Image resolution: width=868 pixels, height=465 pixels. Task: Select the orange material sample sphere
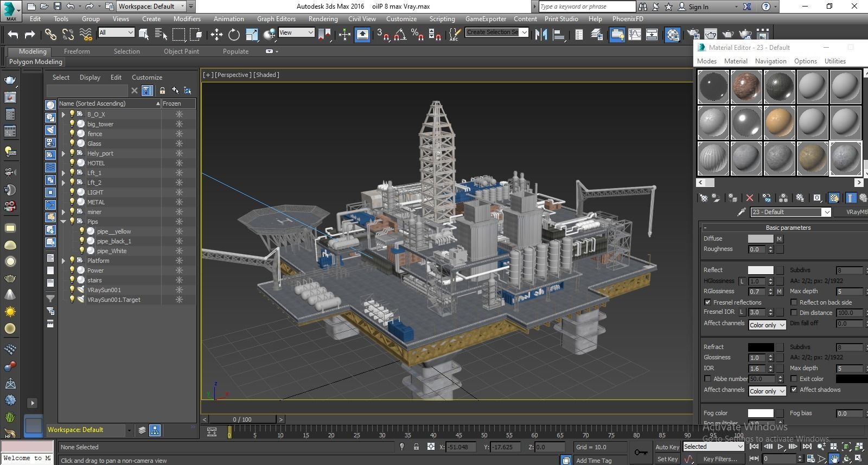779,122
